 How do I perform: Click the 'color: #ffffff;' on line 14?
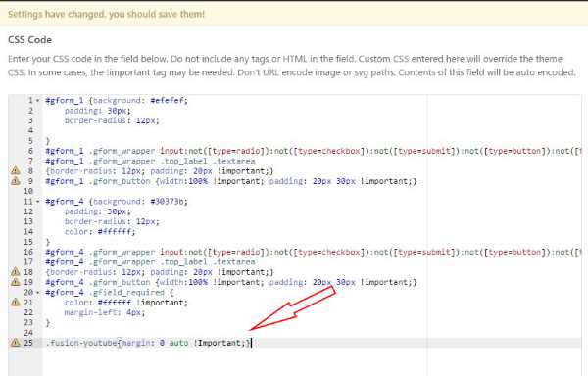pos(100,232)
